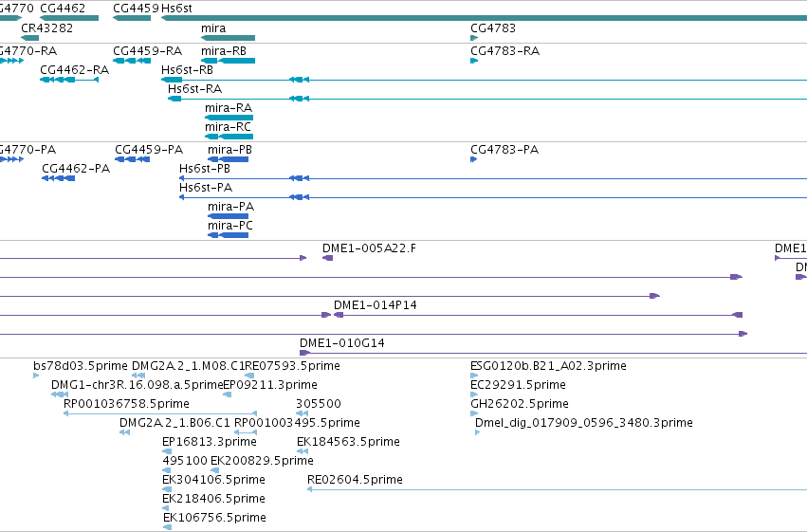Open BAC clone DME1-010G14

coord(553,353)
